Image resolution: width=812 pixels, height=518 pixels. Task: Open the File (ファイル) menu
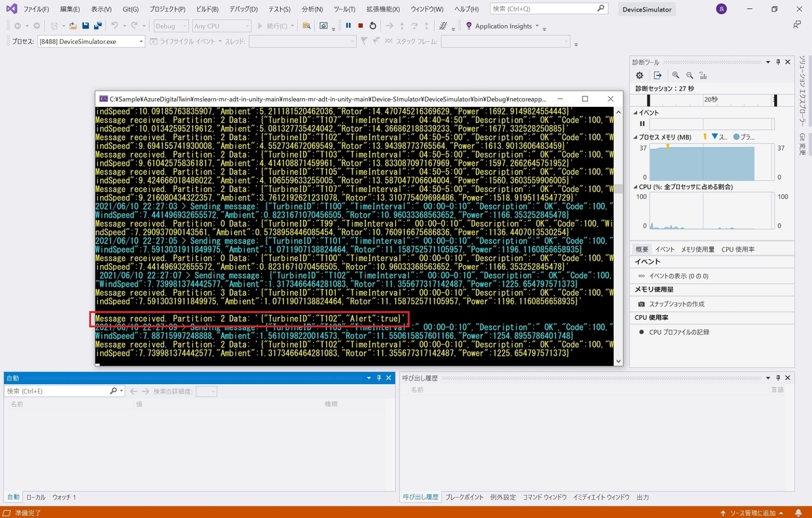[x=36, y=9]
